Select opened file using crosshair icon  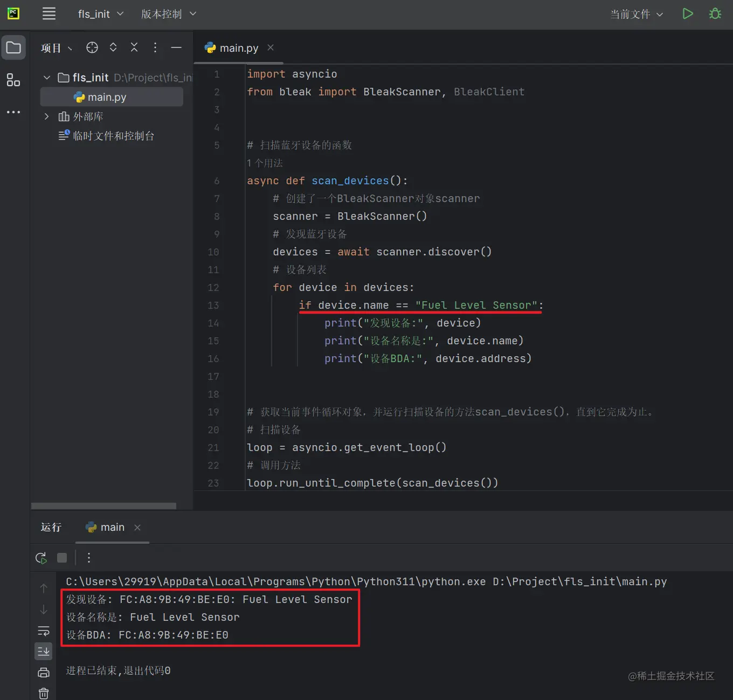click(x=92, y=47)
